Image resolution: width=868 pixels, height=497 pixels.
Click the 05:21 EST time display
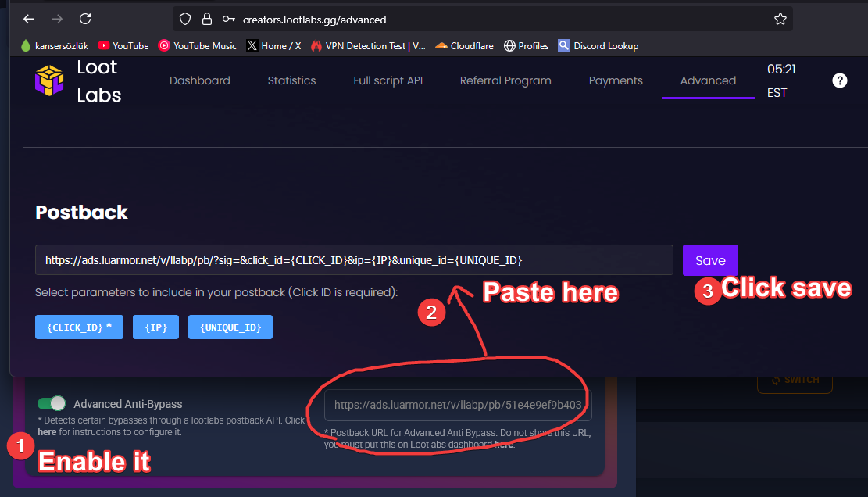(x=781, y=80)
